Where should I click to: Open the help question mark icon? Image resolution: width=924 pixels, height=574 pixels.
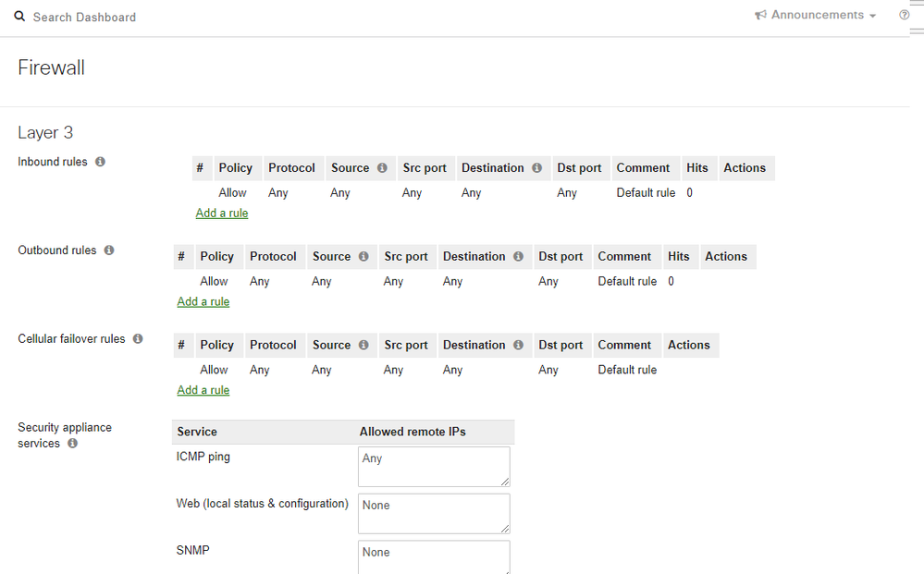(904, 15)
